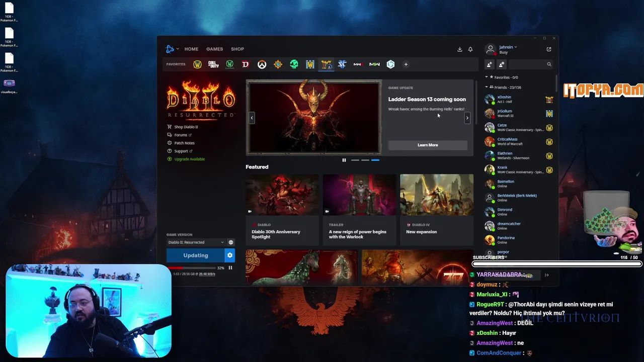644x362 pixels.
Task: Add a game to favorites bar
Action: click(x=406, y=64)
